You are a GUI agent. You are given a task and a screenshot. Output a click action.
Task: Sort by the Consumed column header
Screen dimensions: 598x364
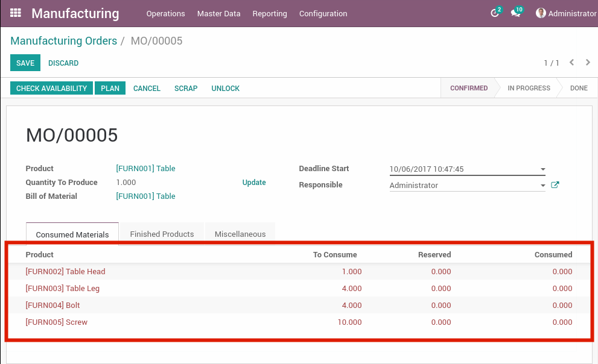point(553,255)
